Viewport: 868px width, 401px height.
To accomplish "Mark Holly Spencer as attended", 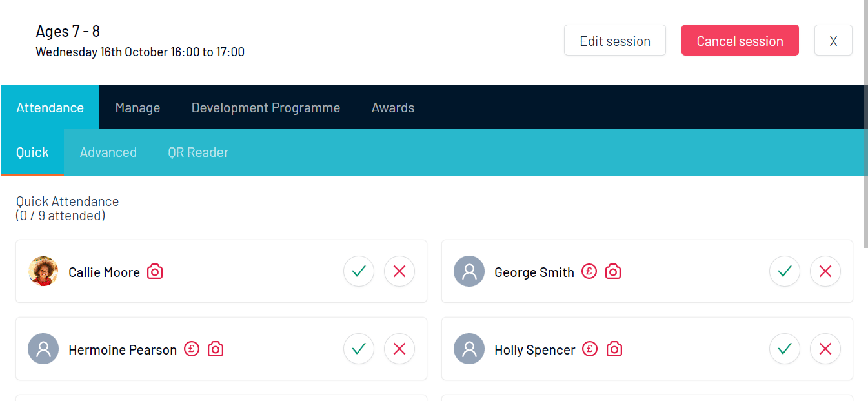I will pyautogui.click(x=785, y=349).
